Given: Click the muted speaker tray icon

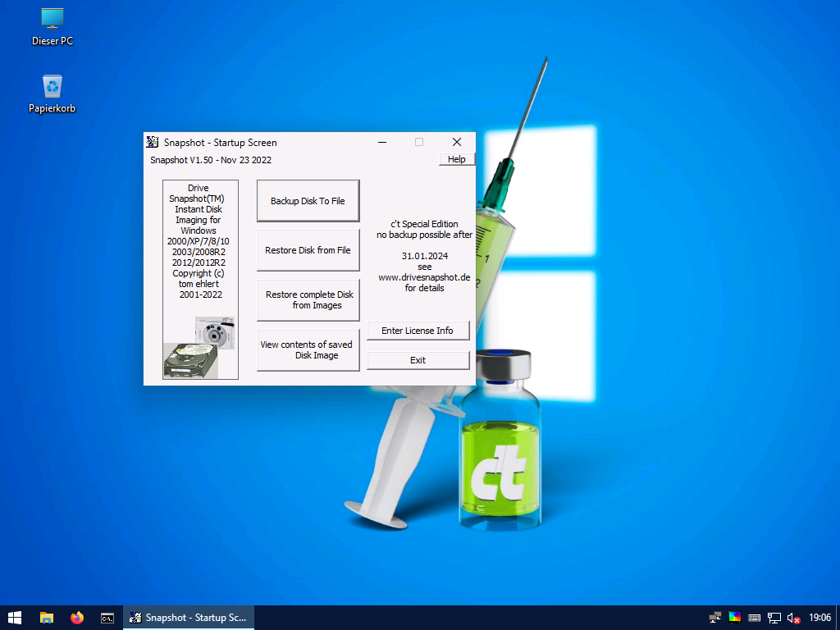Looking at the screenshot, I should (793, 618).
